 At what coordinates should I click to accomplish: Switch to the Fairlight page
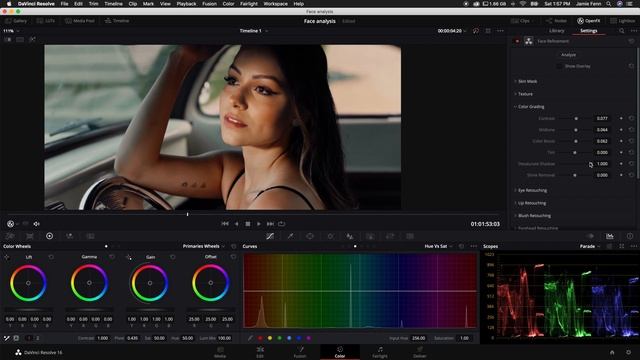(x=380, y=352)
